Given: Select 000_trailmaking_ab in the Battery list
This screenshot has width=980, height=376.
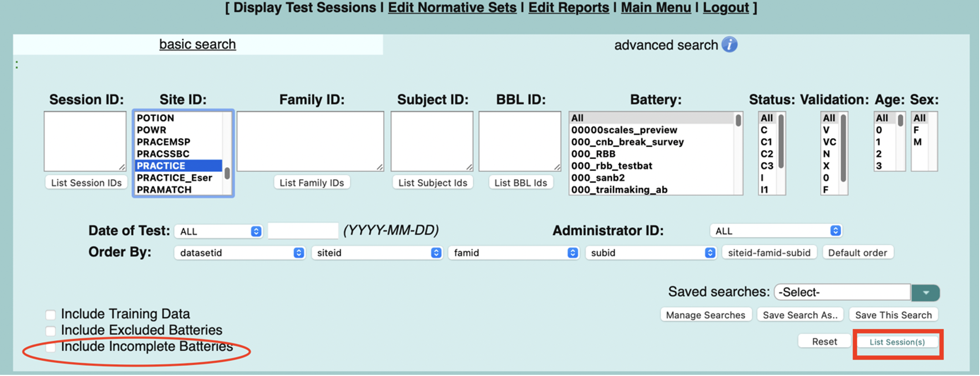Looking at the screenshot, I should click(x=652, y=190).
